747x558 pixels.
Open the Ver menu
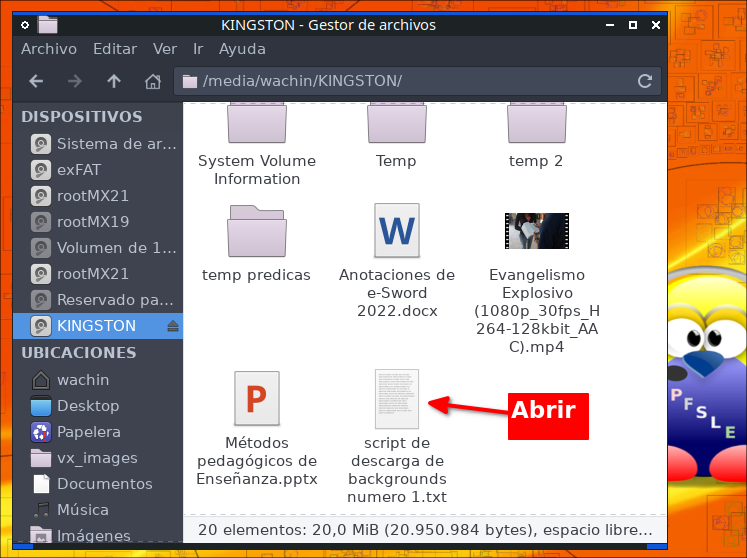tap(165, 49)
